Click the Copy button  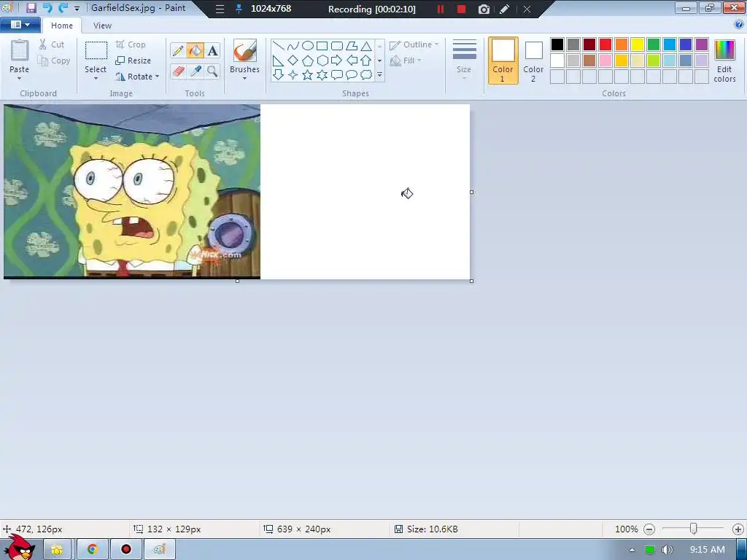pos(54,61)
